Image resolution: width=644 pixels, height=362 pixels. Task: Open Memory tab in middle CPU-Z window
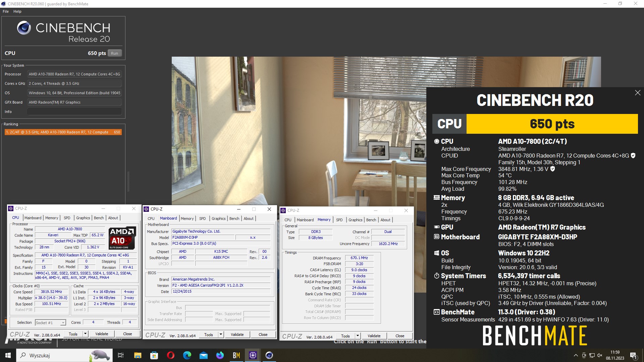click(x=187, y=219)
